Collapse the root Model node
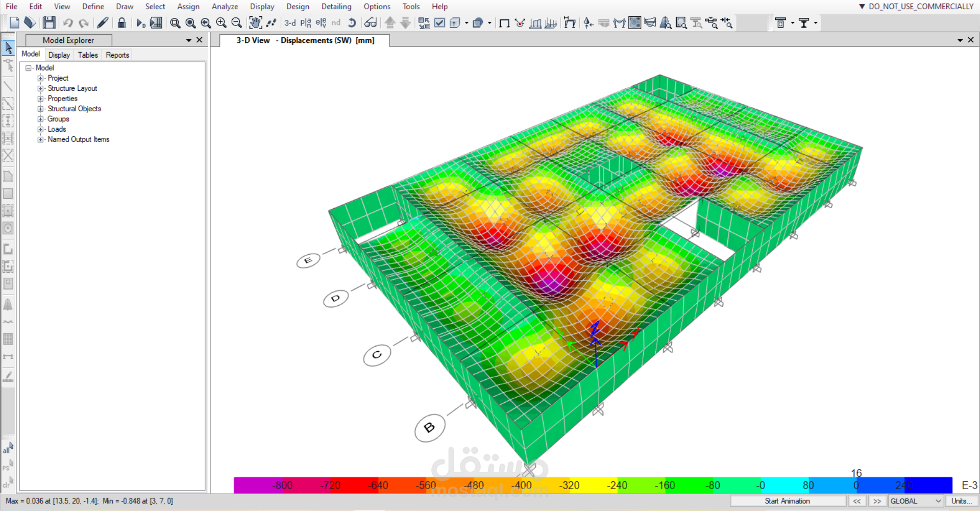980x511 pixels. point(29,68)
